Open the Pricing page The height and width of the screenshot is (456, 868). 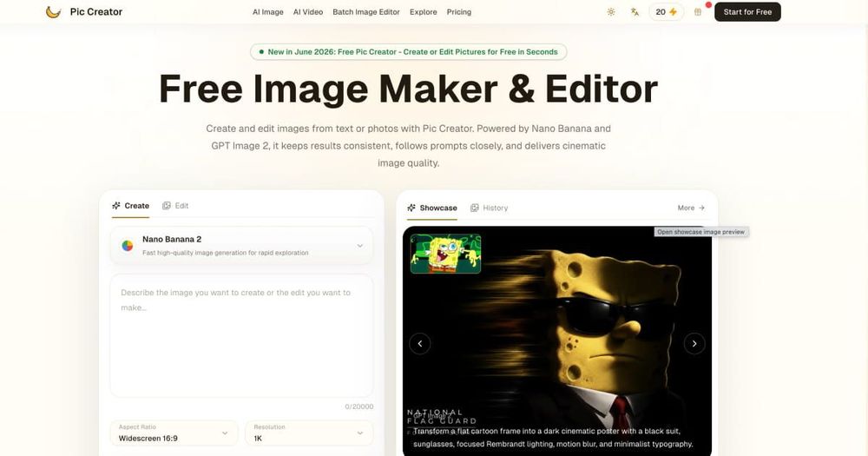[459, 11]
